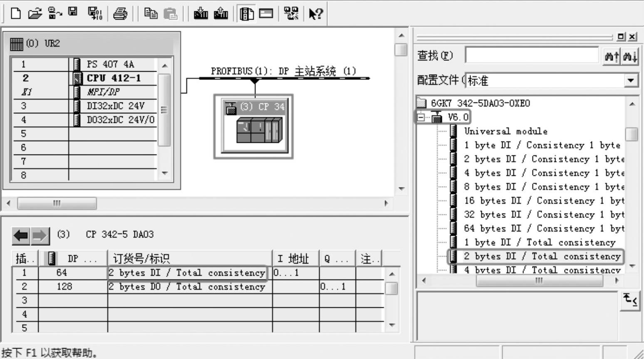Click the Save and Compile icon
The image size is (644, 359).
click(95, 14)
